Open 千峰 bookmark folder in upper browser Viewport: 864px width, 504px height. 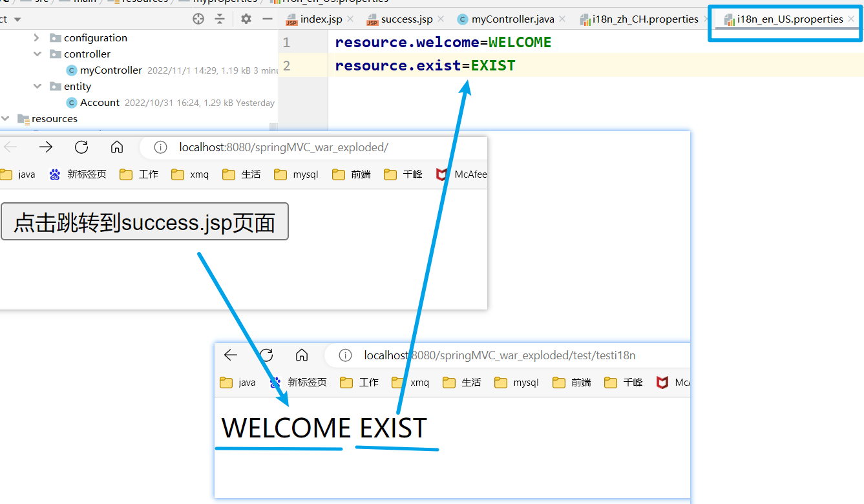click(x=403, y=174)
